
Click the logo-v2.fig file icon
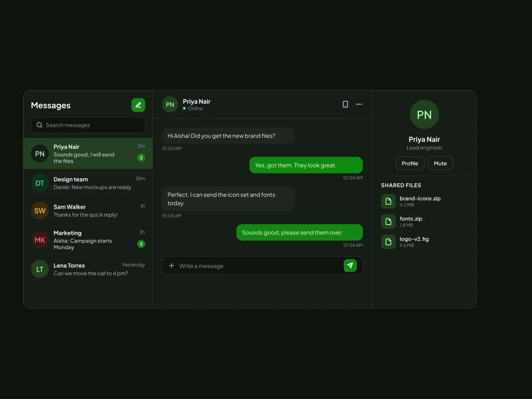388,242
